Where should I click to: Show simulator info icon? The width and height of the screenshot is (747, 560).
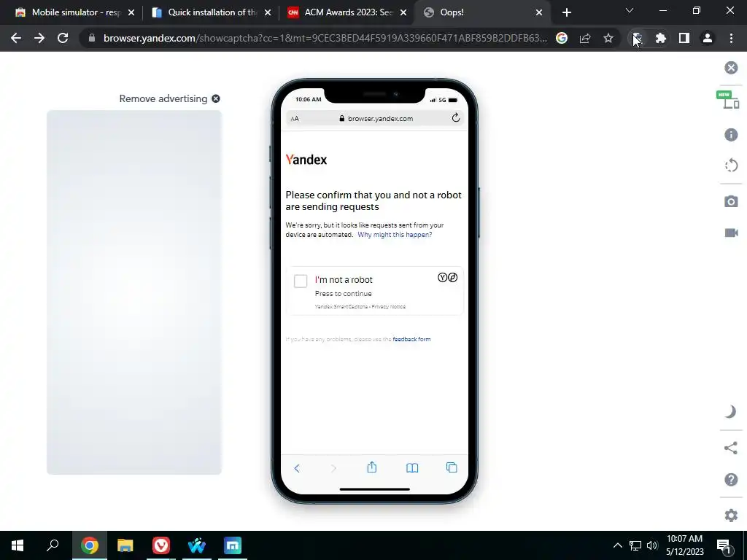point(731,135)
